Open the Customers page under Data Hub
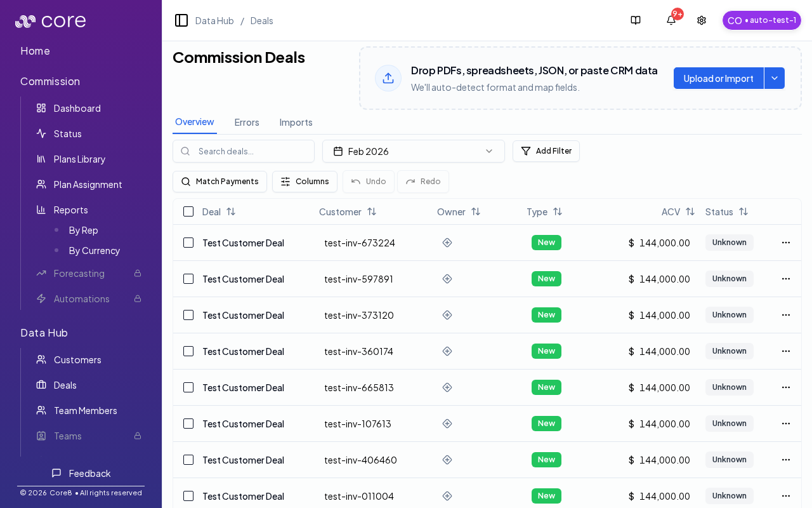The width and height of the screenshot is (812, 508). point(77,359)
